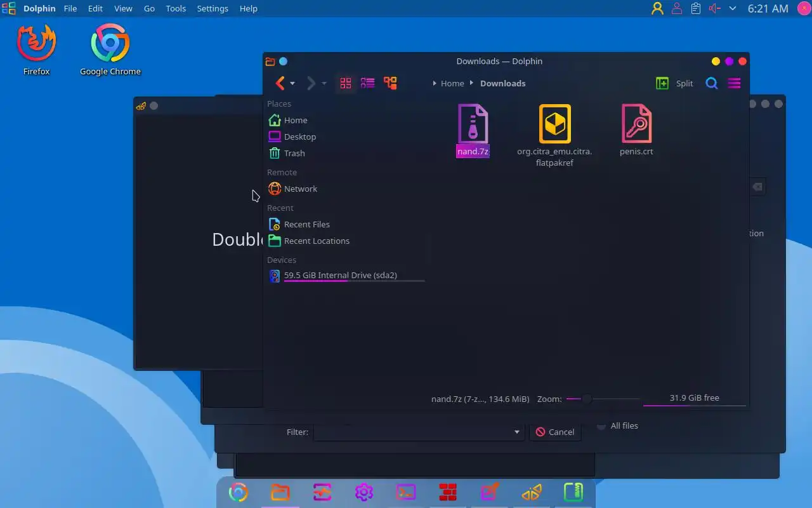Click Cancel in the file dialog
This screenshot has width=812, height=508.
[x=555, y=432]
